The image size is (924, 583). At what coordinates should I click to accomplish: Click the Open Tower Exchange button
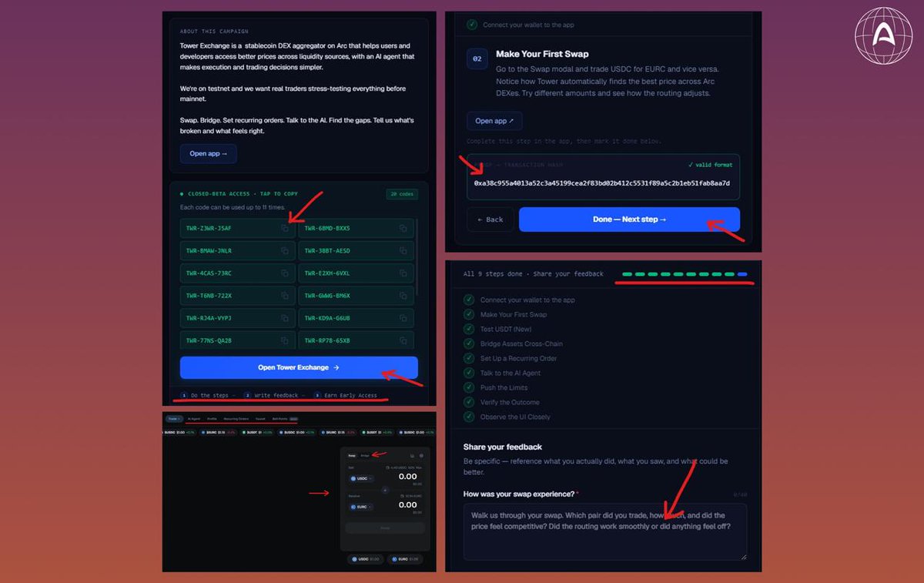[x=299, y=367]
